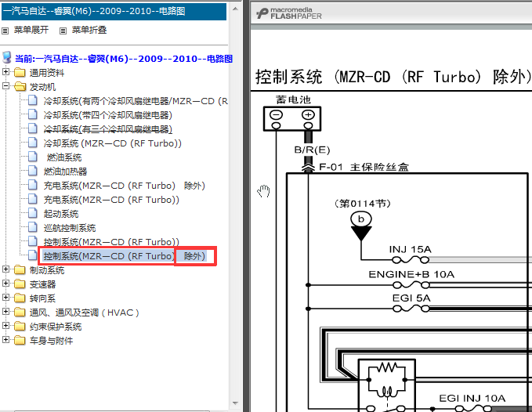Viewport: 532px width, 412px height.
Task: Select the 约束保护系统 folder label
Action: pyautogui.click(x=56, y=327)
